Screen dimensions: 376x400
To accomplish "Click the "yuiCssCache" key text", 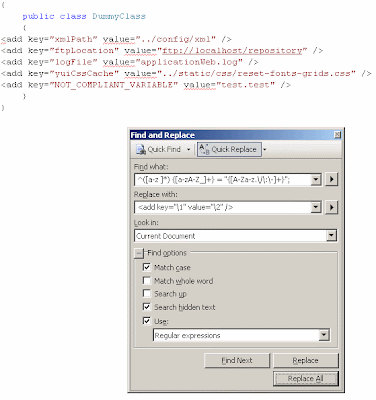I will [x=84, y=73].
